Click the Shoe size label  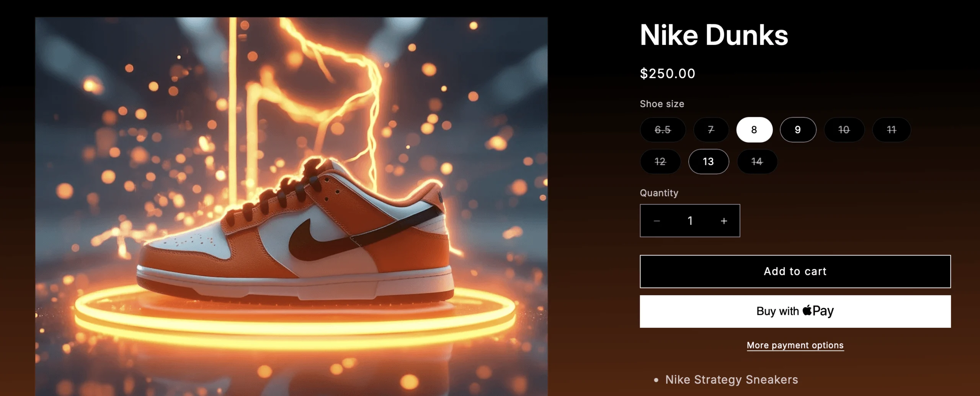(662, 104)
